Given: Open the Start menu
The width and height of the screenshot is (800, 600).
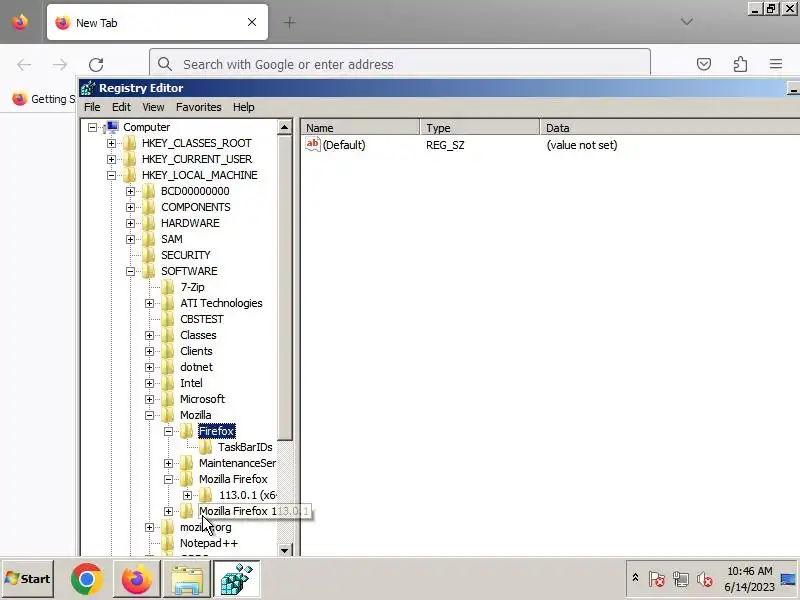Looking at the screenshot, I should 28,579.
